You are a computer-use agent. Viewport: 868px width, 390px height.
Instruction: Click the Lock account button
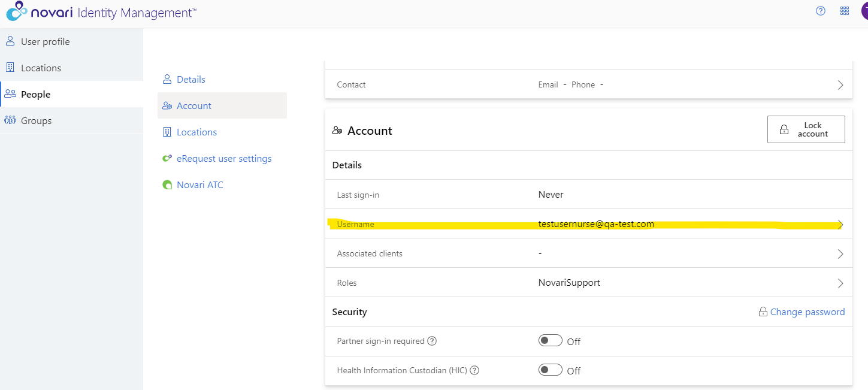[x=806, y=129]
